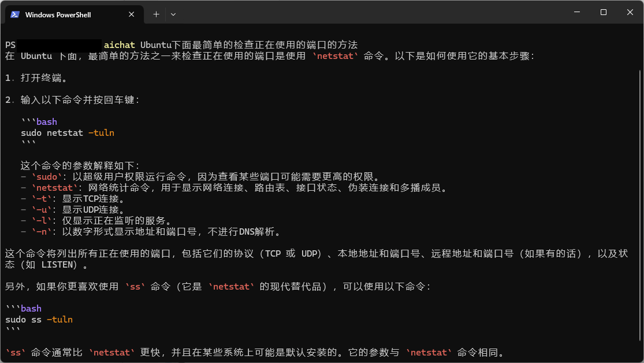Click the '`sudo`: 以超级用户权限运行命令' line

[201, 177]
